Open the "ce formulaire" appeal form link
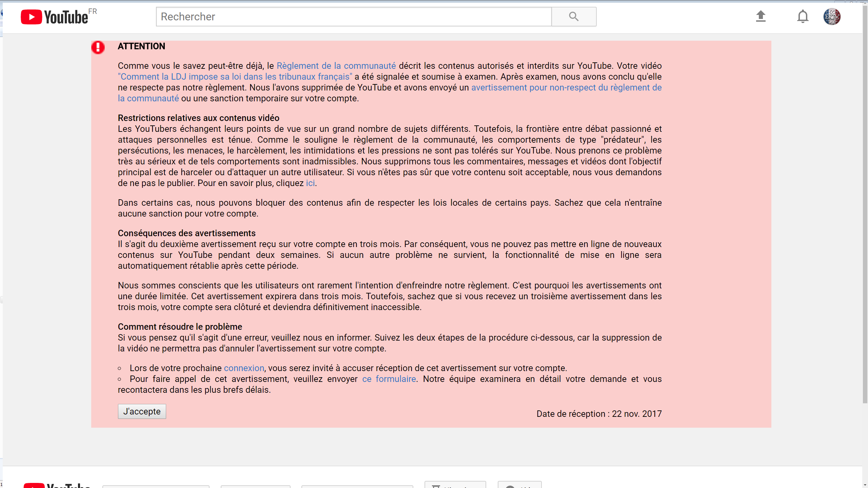The height and width of the screenshot is (488, 868). click(x=389, y=379)
